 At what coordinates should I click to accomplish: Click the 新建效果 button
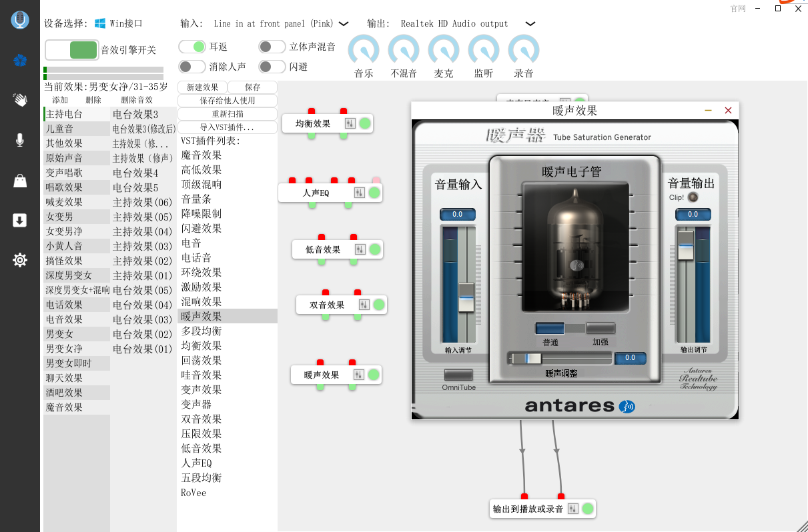(202, 87)
